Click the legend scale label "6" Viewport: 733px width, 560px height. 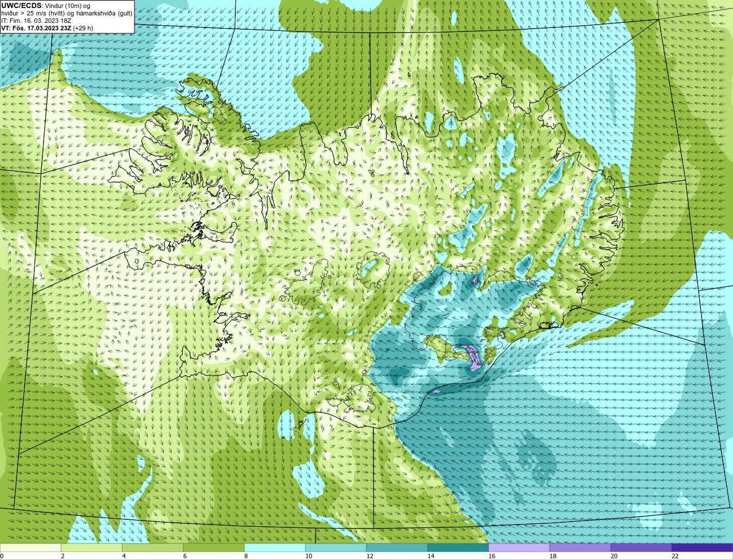tap(185, 556)
